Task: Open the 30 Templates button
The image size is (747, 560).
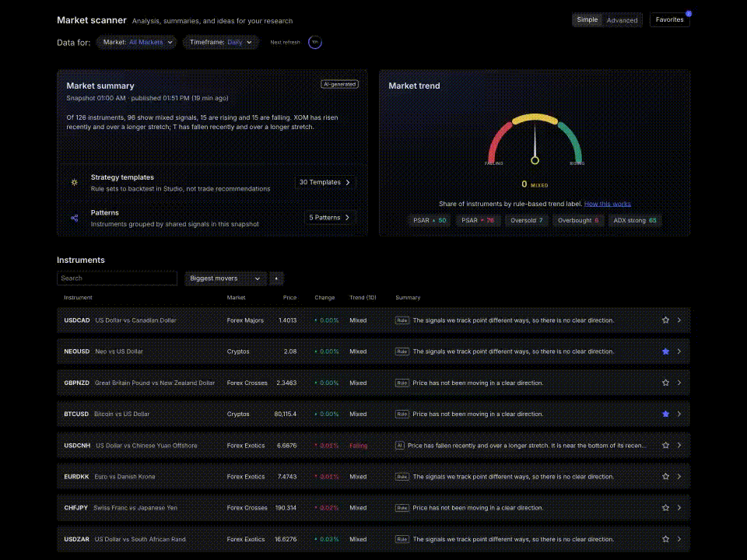Action: (324, 182)
